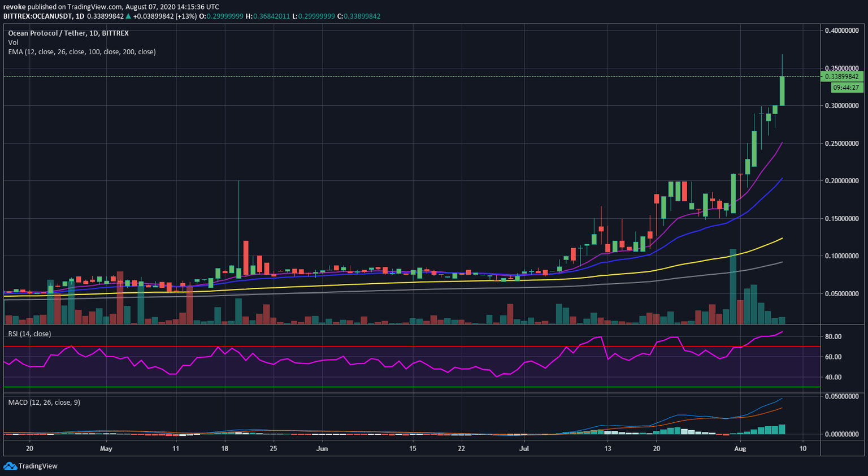Viewport: 868px width, 476px height.
Task: Open the 1D timeframe selector
Action: 80,17
